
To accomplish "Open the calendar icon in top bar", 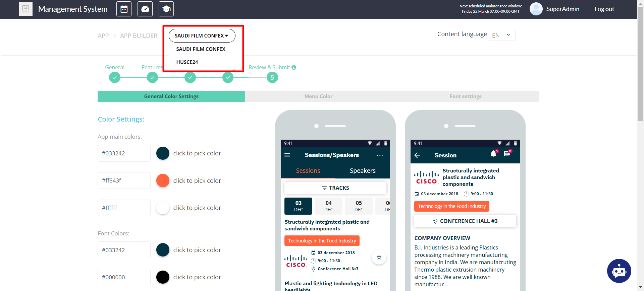I will pos(124,9).
